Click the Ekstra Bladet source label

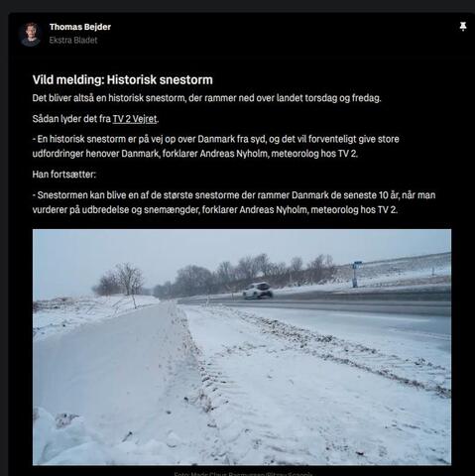click(73, 41)
